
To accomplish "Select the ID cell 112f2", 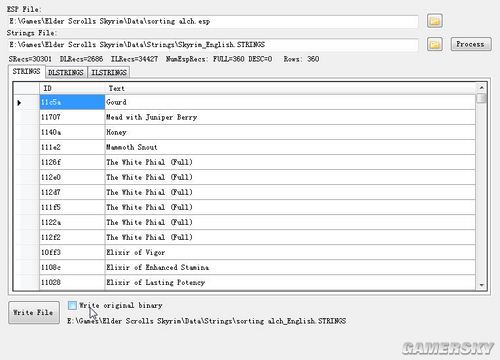I will [72, 237].
